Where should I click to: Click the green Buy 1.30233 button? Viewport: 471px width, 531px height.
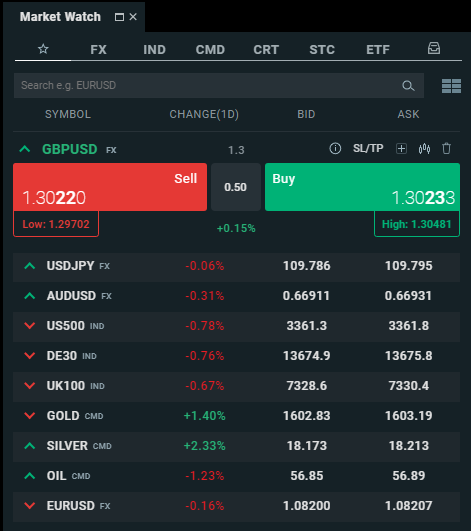(362, 187)
